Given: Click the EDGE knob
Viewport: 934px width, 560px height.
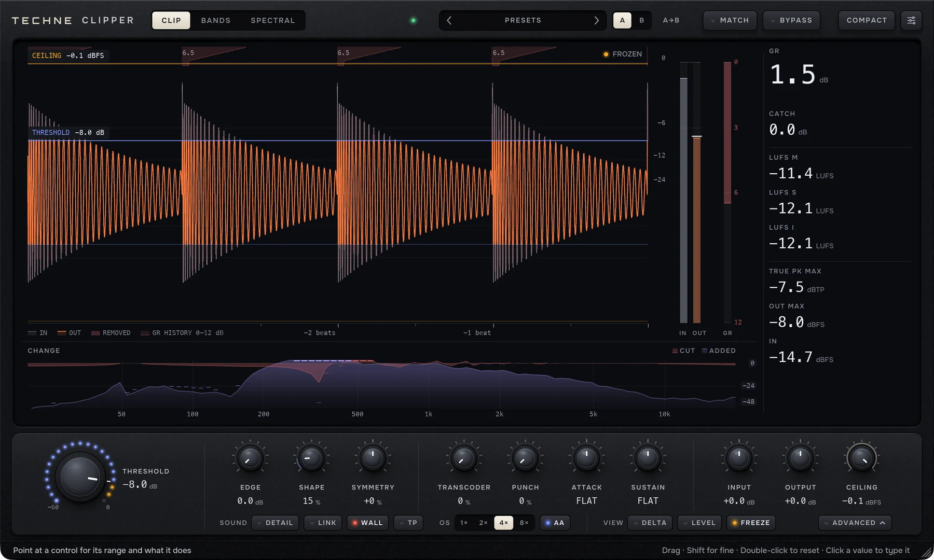Looking at the screenshot, I should [250, 458].
